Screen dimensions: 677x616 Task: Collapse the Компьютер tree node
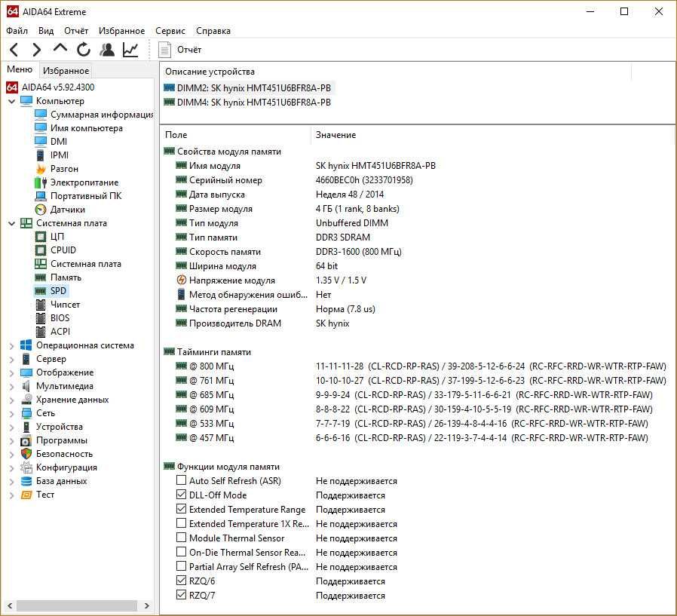coord(11,101)
